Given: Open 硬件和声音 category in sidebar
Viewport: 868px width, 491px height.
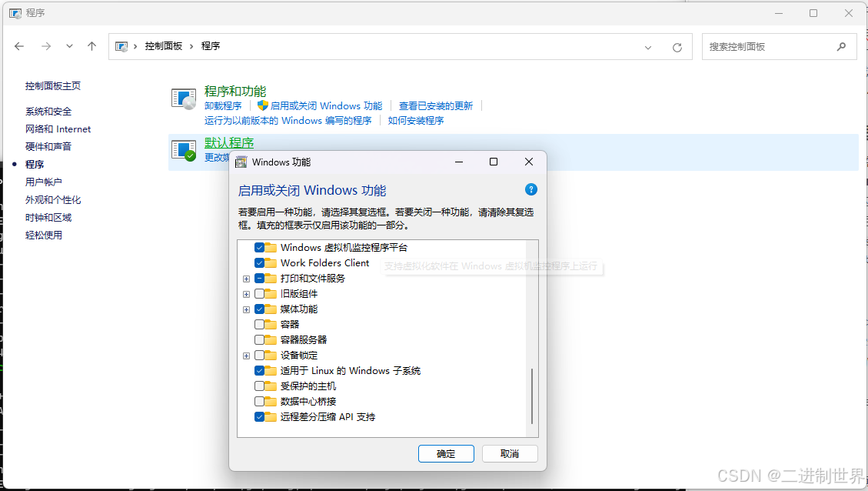Looking at the screenshot, I should coord(48,147).
